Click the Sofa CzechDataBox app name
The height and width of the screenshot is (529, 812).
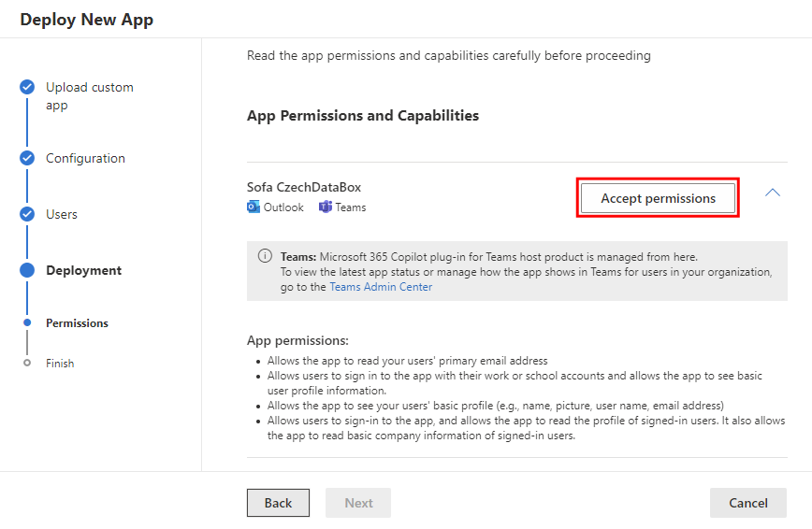pyautogui.click(x=304, y=187)
